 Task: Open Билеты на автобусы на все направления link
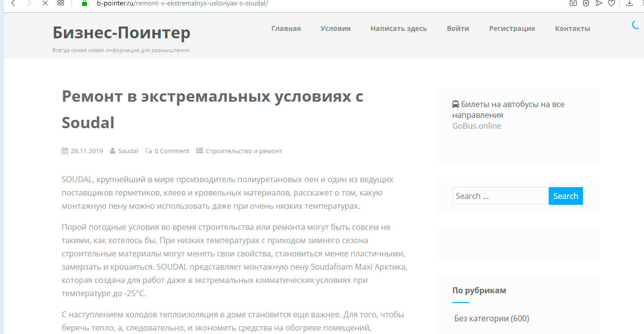pyautogui.click(x=508, y=110)
